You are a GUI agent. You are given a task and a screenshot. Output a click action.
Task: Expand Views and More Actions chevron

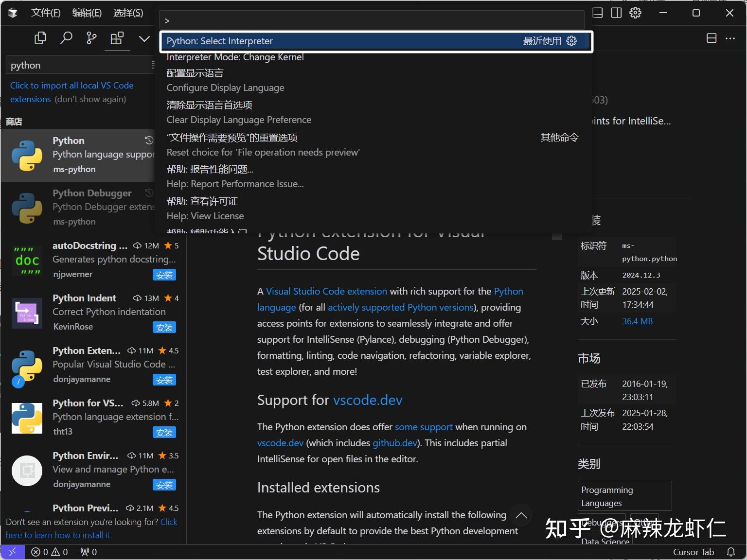click(143, 38)
